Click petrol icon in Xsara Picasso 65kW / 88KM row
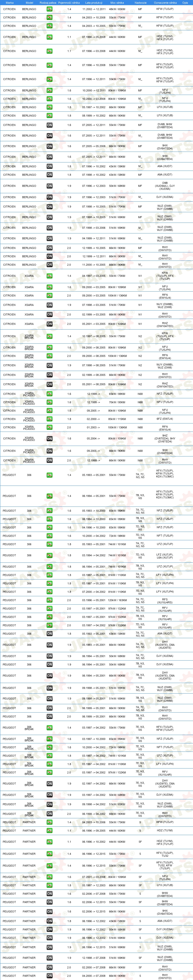This screenshot has width=193, height=980. click(50, 394)
